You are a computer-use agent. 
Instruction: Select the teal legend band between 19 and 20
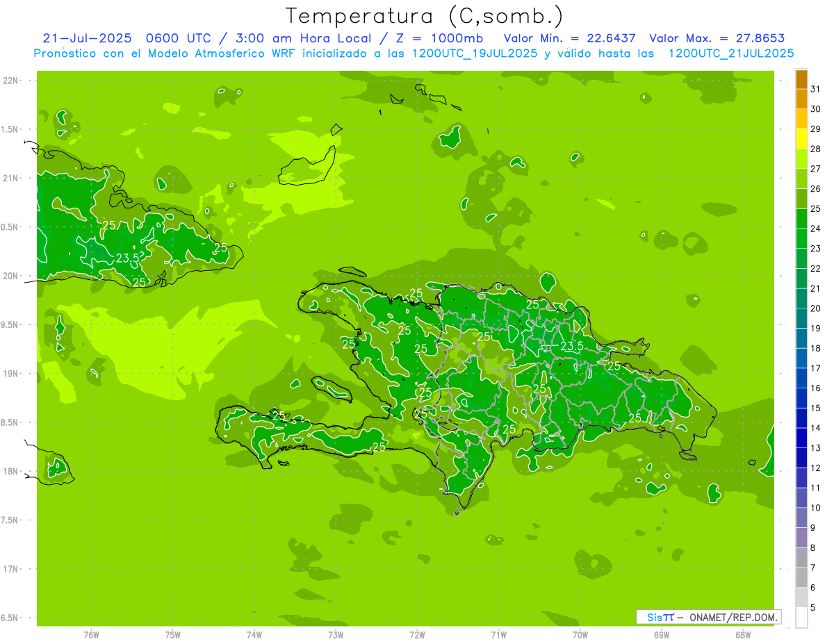[x=801, y=318]
